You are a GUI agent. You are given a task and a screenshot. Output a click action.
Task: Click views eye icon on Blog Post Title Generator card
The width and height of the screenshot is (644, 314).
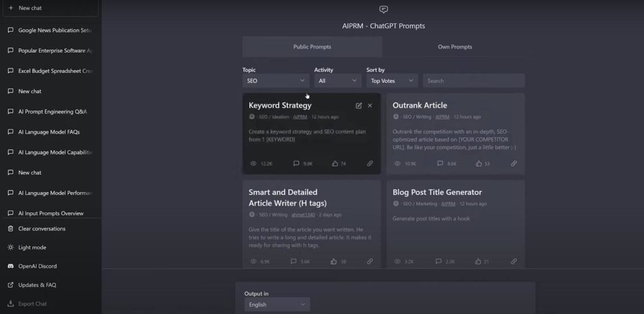(397, 261)
